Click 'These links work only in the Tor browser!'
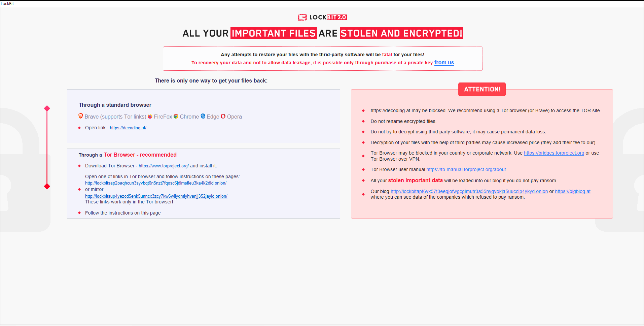 pyautogui.click(x=129, y=202)
